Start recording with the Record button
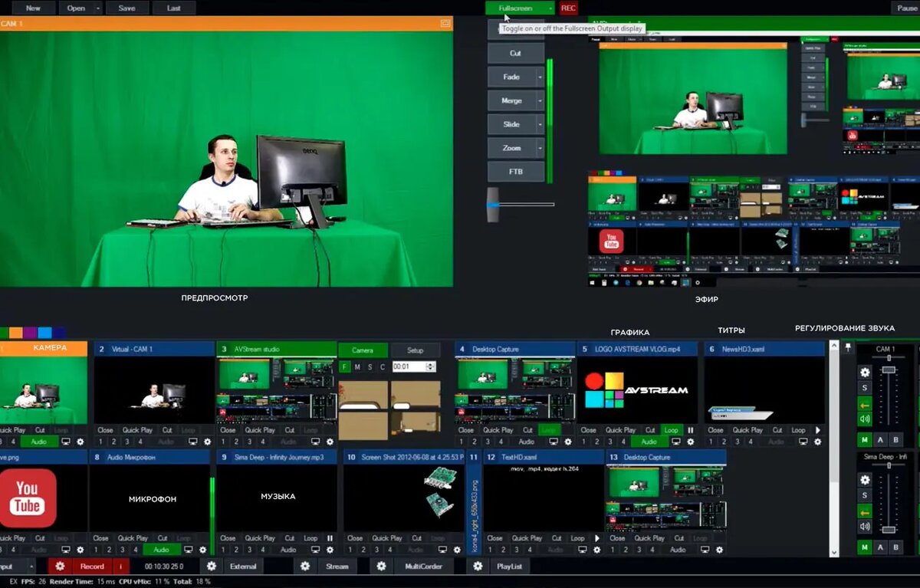 (92, 567)
